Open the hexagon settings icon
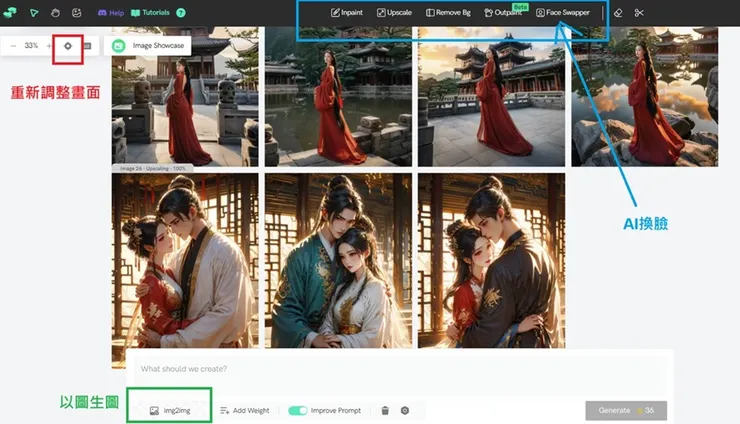Image resolution: width=740 pixels, height=424 pixels. (x=405, y=411)
